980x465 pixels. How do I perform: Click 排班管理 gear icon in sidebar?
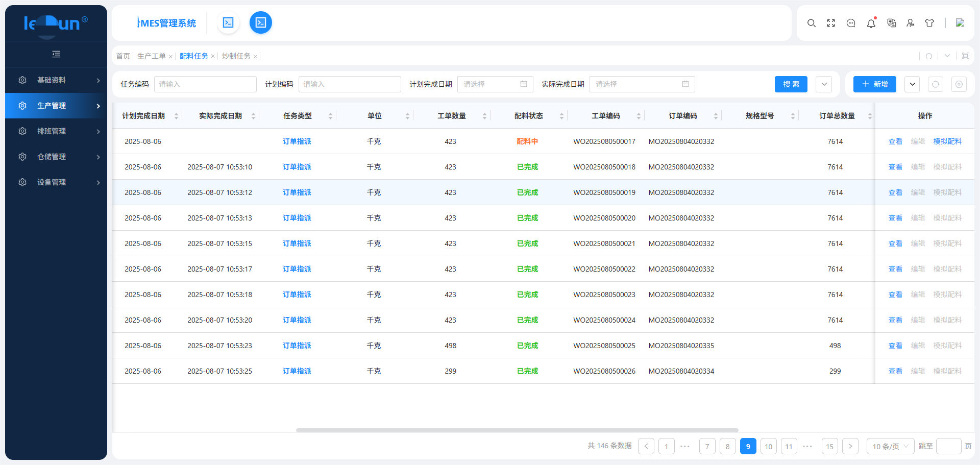22,131
